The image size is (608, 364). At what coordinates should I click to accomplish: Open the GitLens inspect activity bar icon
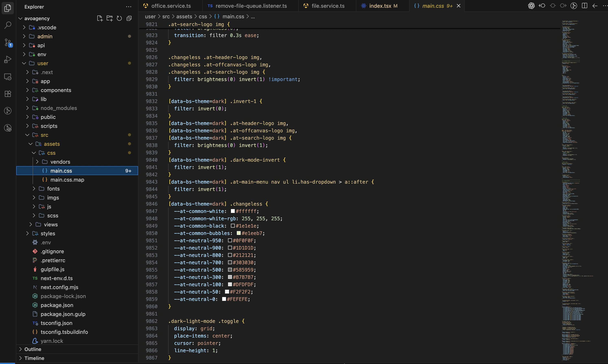[x=8, y=128]
